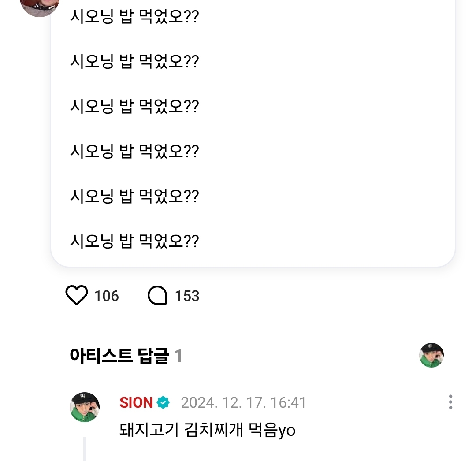
Task: Click the verified badge next to SION
Action: click(163, 402)
